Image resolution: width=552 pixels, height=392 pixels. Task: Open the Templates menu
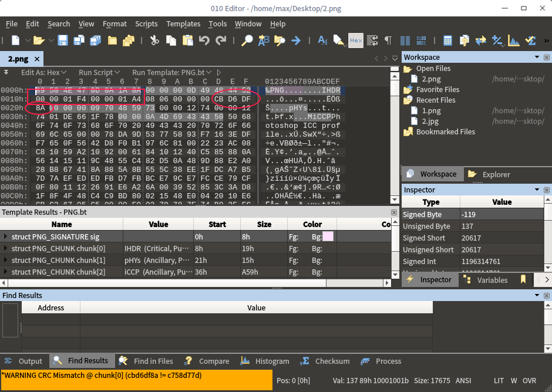point(183,24)
